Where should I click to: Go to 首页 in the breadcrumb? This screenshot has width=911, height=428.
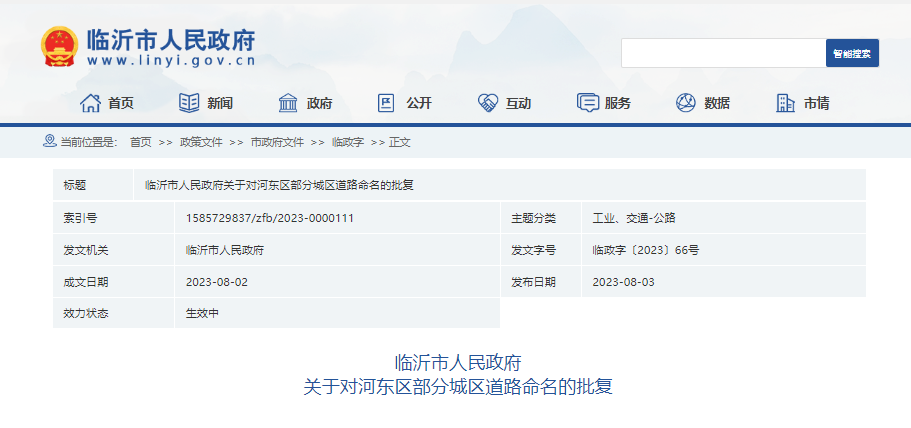[141, 142]
